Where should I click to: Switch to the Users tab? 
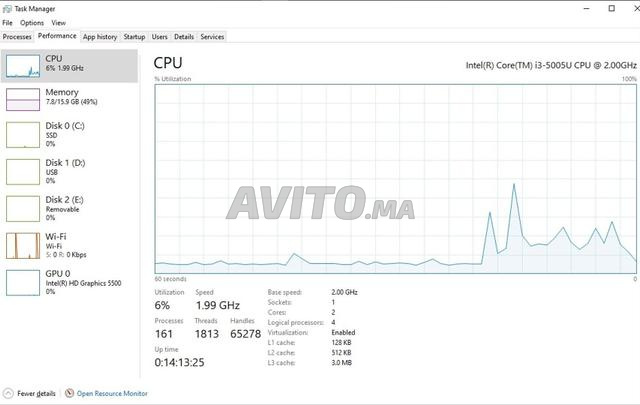[x=160, y=36]
